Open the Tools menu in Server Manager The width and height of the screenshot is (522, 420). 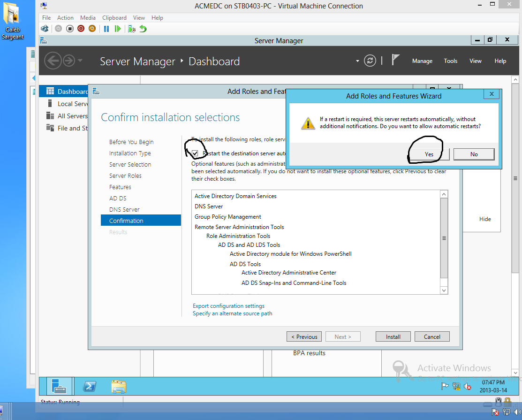point(450,61)
